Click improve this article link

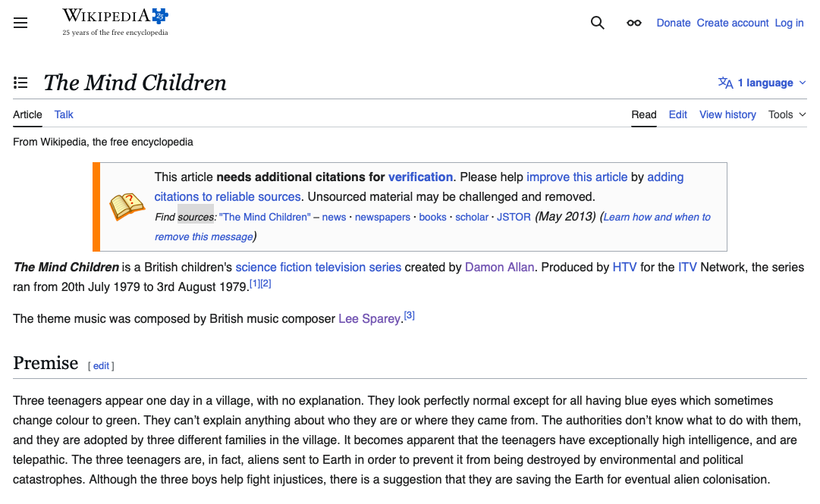click(x=577, y=177)
